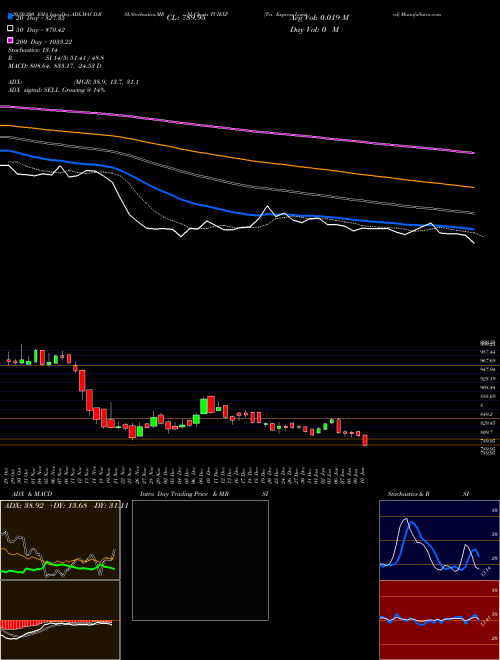Screen dimensions: 500x660
Task: Open the MACD histogram chart panel
Action: tap(60, 620)
